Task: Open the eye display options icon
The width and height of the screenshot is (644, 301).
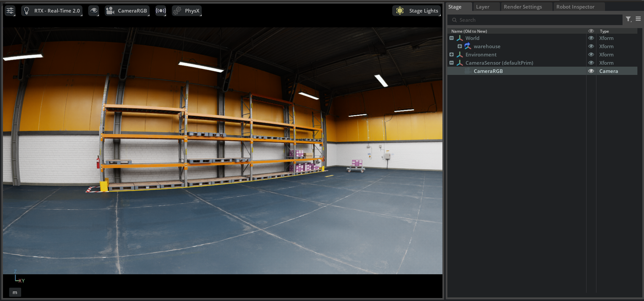Action: point(94,11)
